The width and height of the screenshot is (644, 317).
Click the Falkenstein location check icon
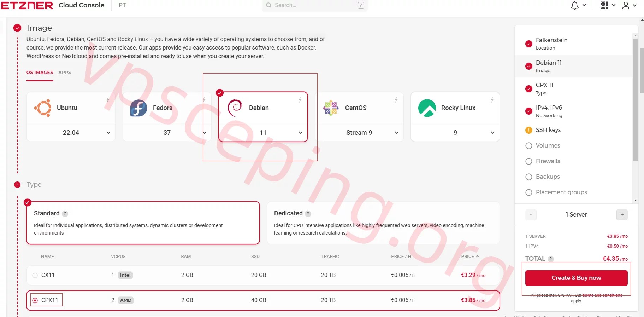(x=529, y=44)
